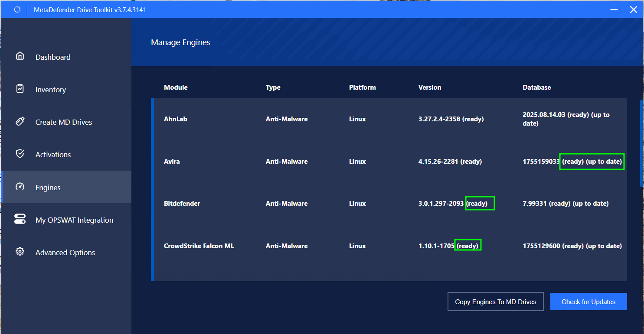Click the Type column header
This screenshot has width=644, height=334.
click(273, 88)
